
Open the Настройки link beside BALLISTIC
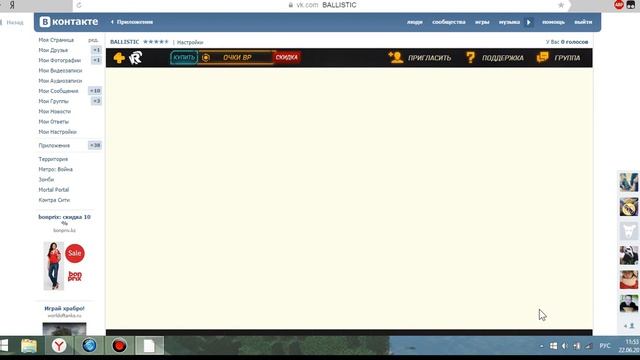[x=190, y=42]
